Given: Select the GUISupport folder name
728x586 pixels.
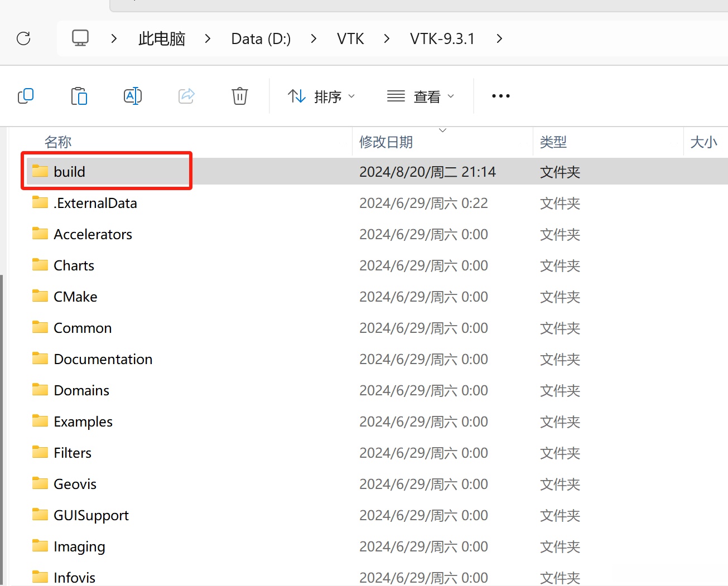Looking at the screenshot, I should [x=91, y=516].
